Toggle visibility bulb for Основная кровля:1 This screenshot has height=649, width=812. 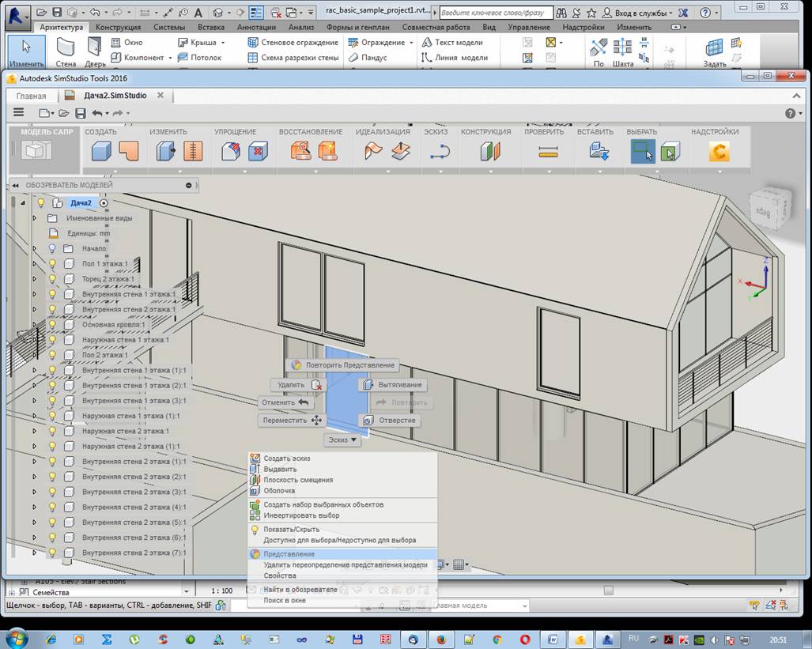[x=53, y=325]
